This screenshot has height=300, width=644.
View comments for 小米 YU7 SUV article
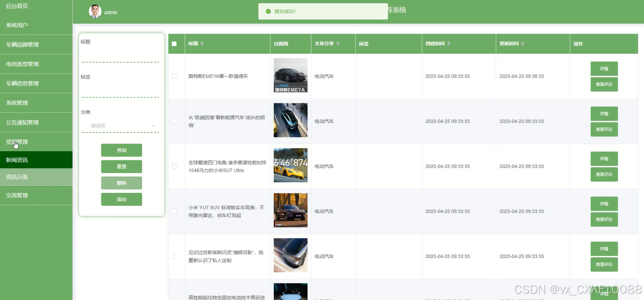pyautogui.click(x=604, y=219)
